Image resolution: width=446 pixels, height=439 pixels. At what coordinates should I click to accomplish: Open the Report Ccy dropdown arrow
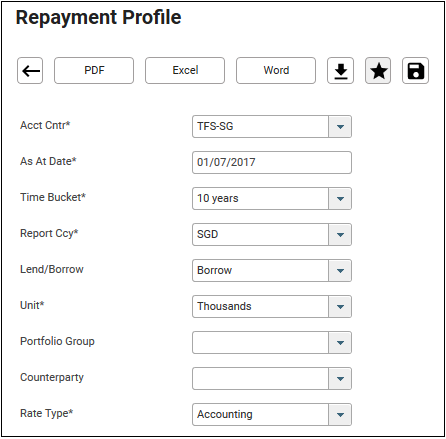pyautogui.click(x=340, y=235)
